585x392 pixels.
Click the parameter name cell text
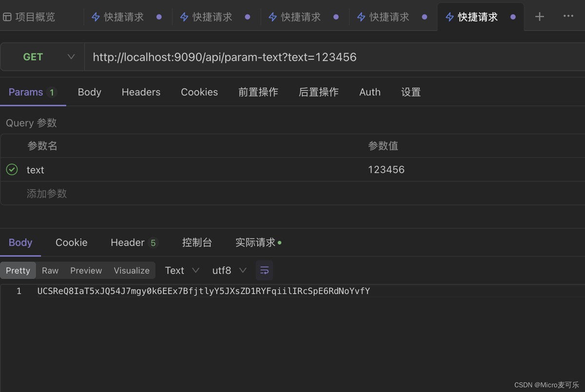(x=35, y=169)
